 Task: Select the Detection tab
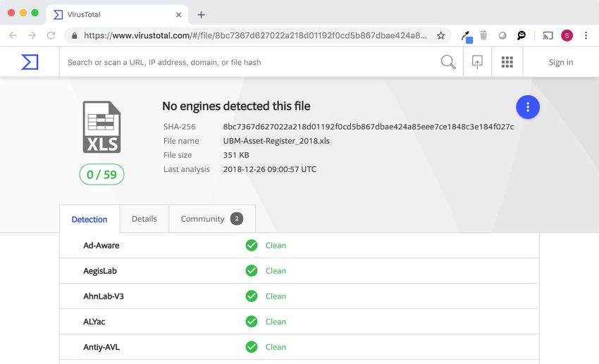click(x=89, y=219)
